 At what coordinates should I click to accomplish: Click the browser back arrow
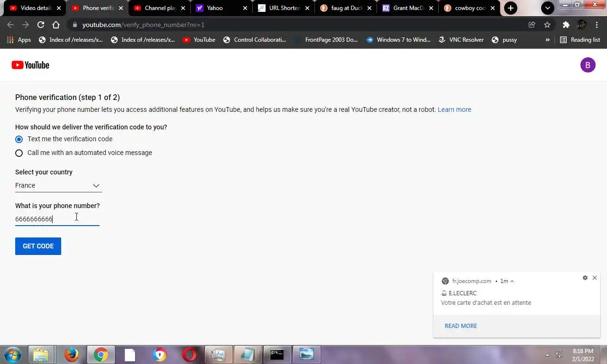point(10,25)
